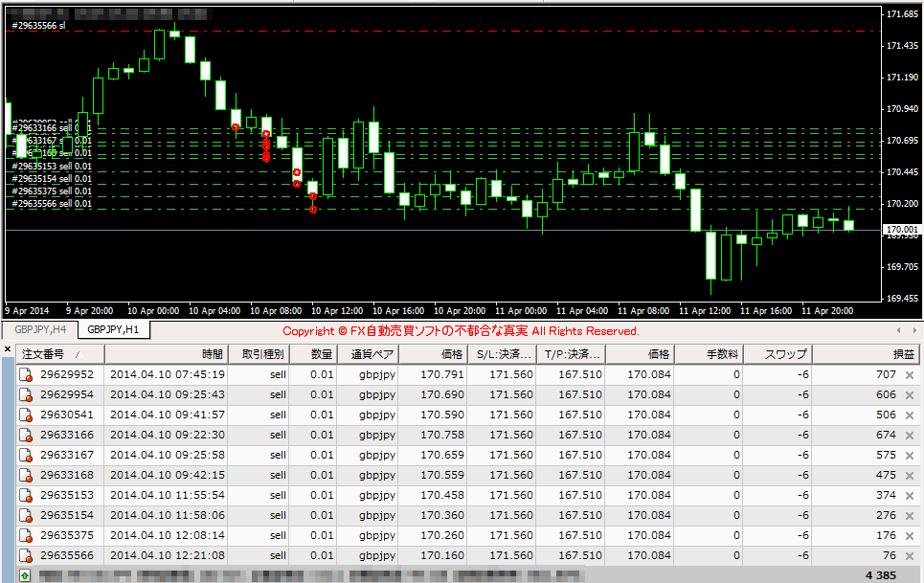Sort by the スワップ column header
The height and width of the screenshot is (583, 924).
778,354
